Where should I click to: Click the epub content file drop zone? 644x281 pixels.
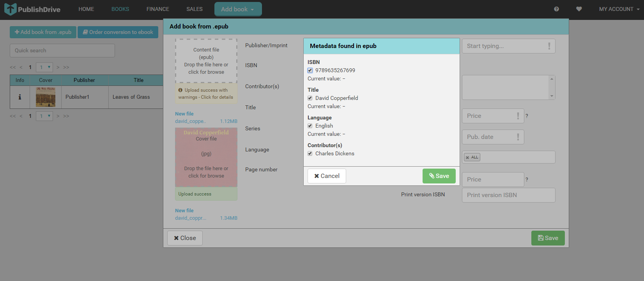click(206, 61)
